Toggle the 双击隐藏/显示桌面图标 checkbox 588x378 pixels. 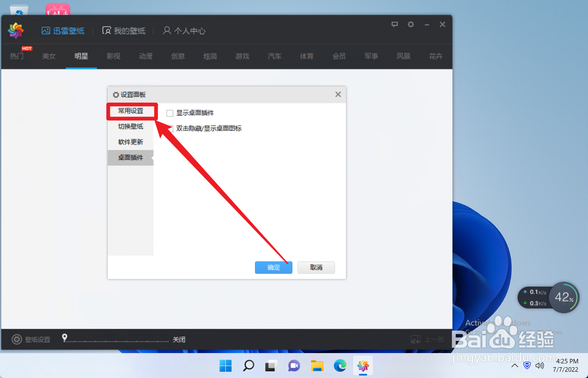coord(170,129)
